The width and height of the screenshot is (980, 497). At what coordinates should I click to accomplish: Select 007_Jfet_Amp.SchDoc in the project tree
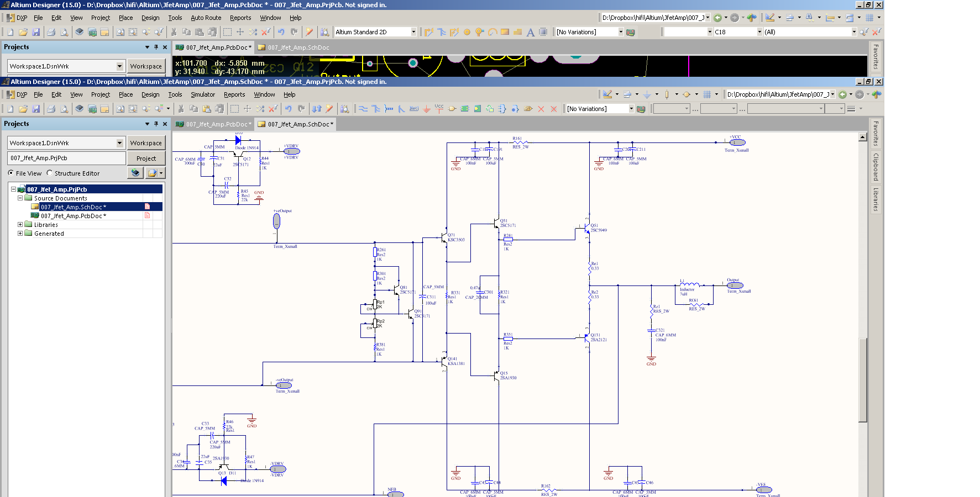(x=74, y=207)
